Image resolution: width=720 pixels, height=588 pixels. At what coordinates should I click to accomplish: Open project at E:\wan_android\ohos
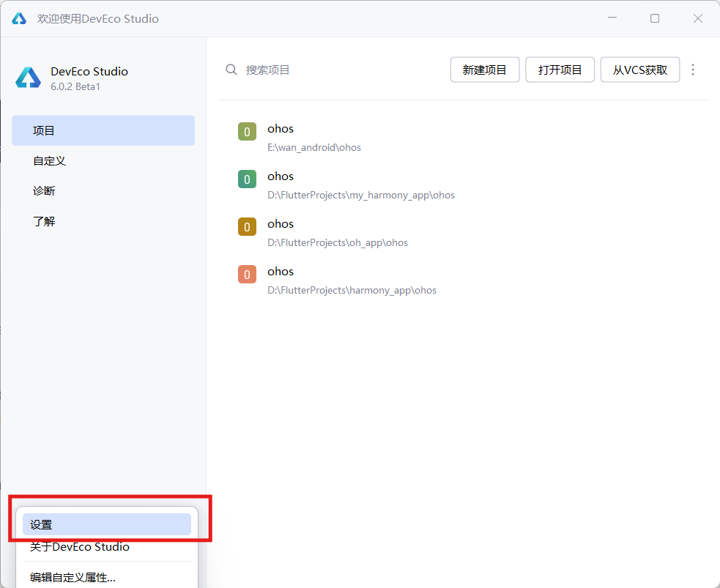pos(463,137)
